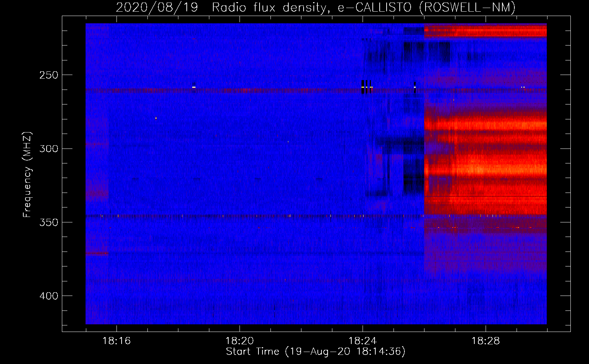The width and height of the screenshot is (589, 364).
Task: Click the 350 frequency tick label
Action: coord(49,222)
